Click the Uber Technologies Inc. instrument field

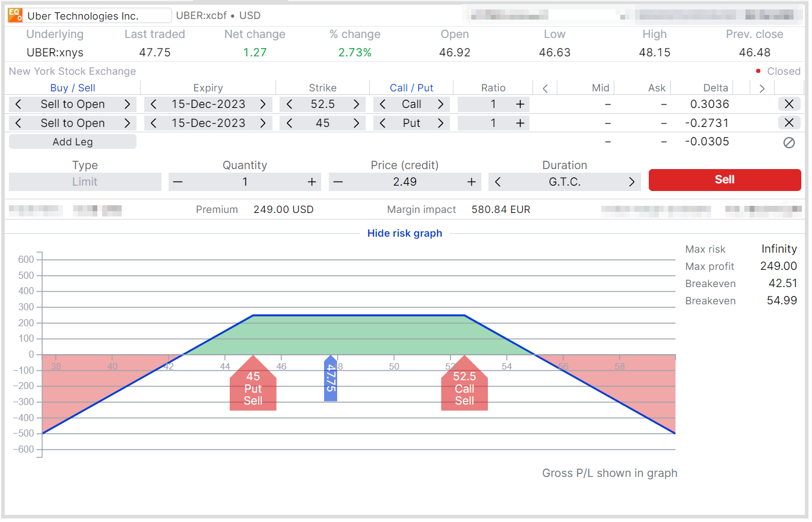pyautogui.click(x=97, y=16)
